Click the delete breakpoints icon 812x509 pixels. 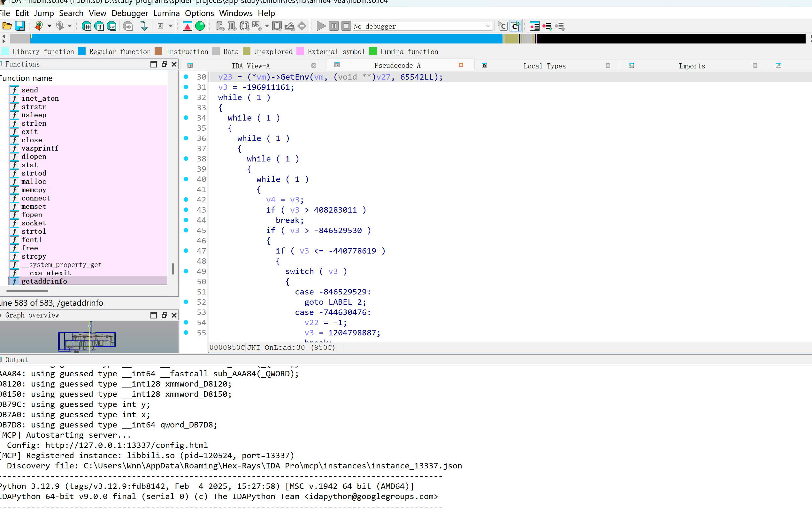(x=560, y=26)
